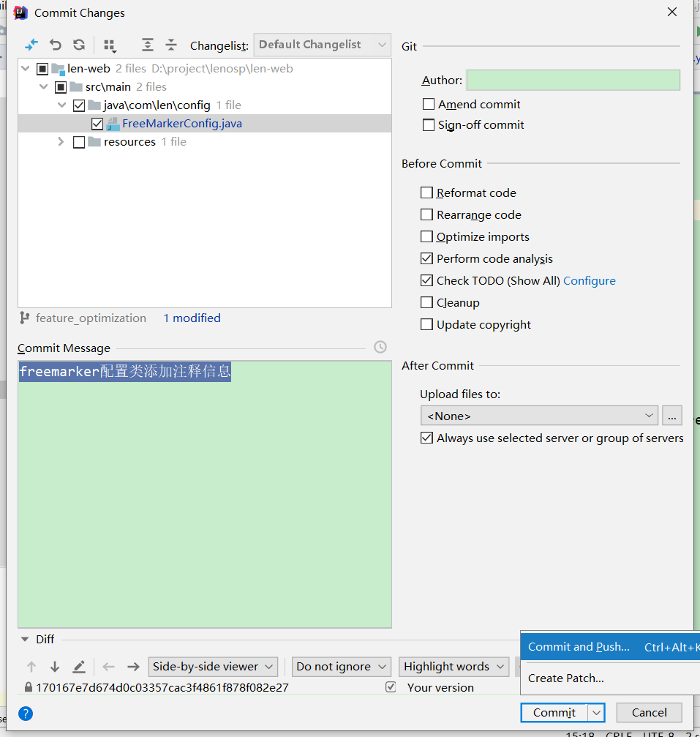Click the Rollback (undo arrow) icon
Viewport: 700px width, 737px height.
56,45
